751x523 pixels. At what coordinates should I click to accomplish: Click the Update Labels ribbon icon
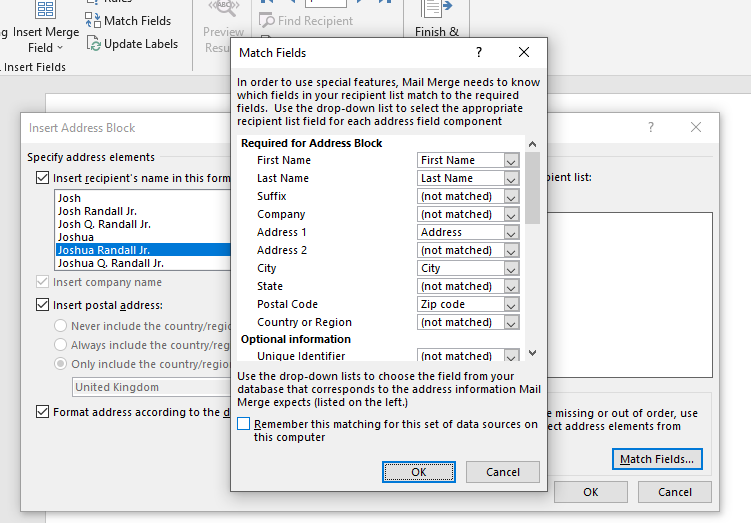pos(94,44)
